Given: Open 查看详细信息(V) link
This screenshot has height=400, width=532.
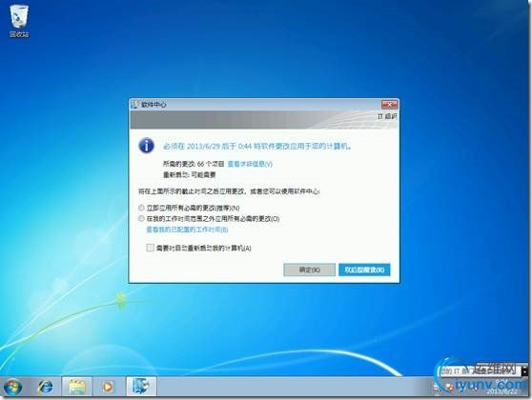Looking at the screenshot, I should pyautogui.click(x=250, y=164).
